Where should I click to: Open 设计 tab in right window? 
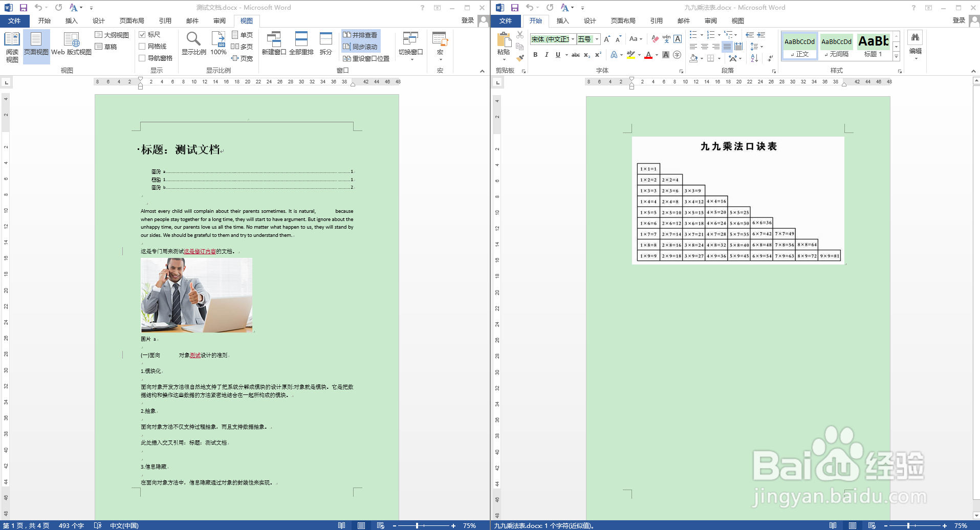tap(590, 21)
